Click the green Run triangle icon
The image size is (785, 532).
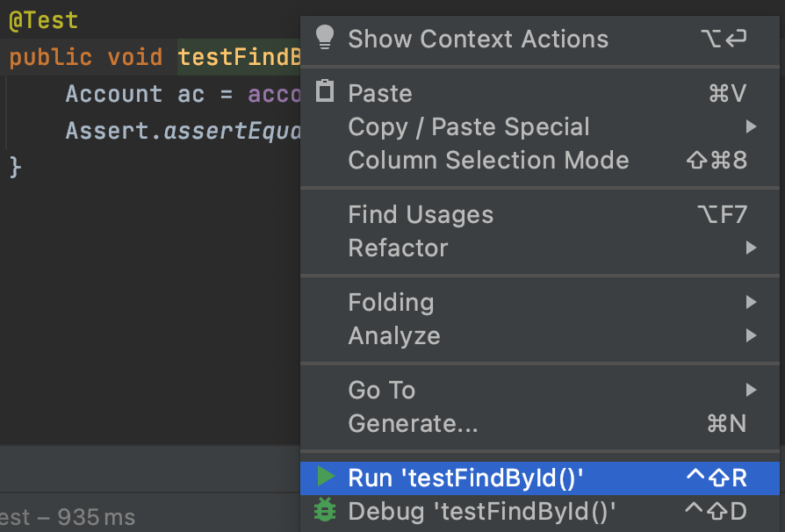click(326, 477)
